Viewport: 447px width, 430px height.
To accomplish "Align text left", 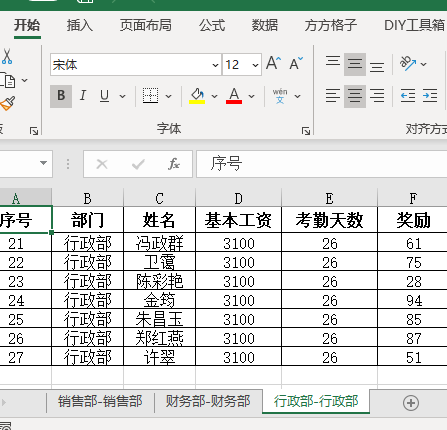I will point(333,96).
